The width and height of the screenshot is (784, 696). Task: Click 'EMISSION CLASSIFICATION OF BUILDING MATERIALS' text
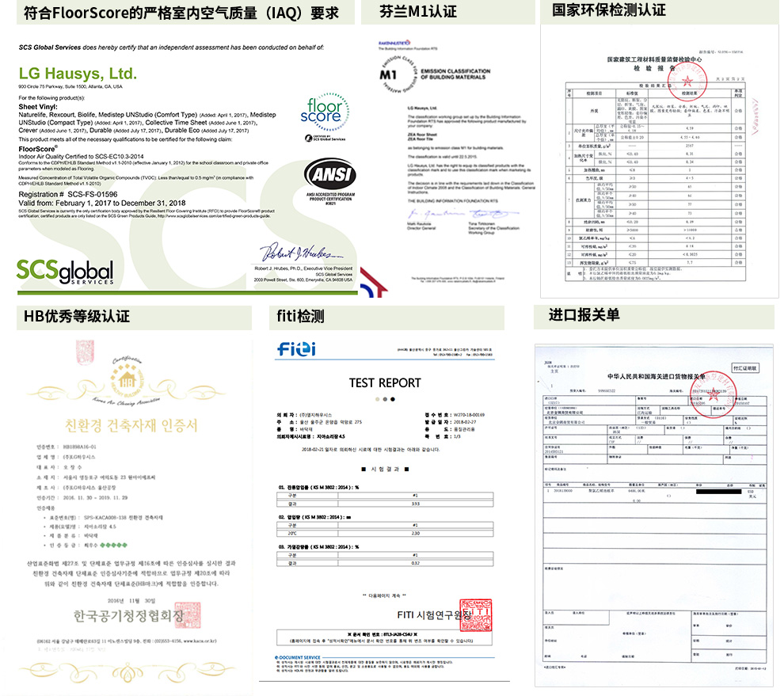pyautogui.click(x=455, y=74)
